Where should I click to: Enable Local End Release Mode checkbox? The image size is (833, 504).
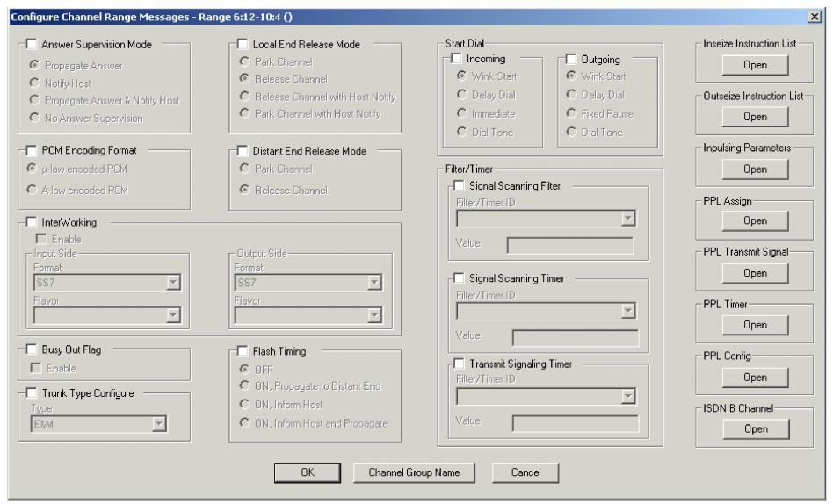[x=243, y=45]
